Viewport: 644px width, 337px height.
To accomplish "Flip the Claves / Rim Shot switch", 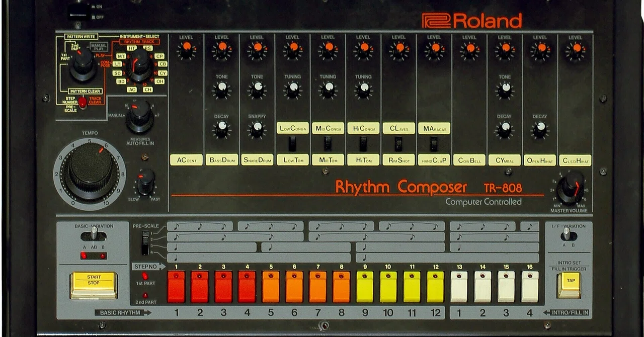I will pyautogui.click(x=398, y=144).
